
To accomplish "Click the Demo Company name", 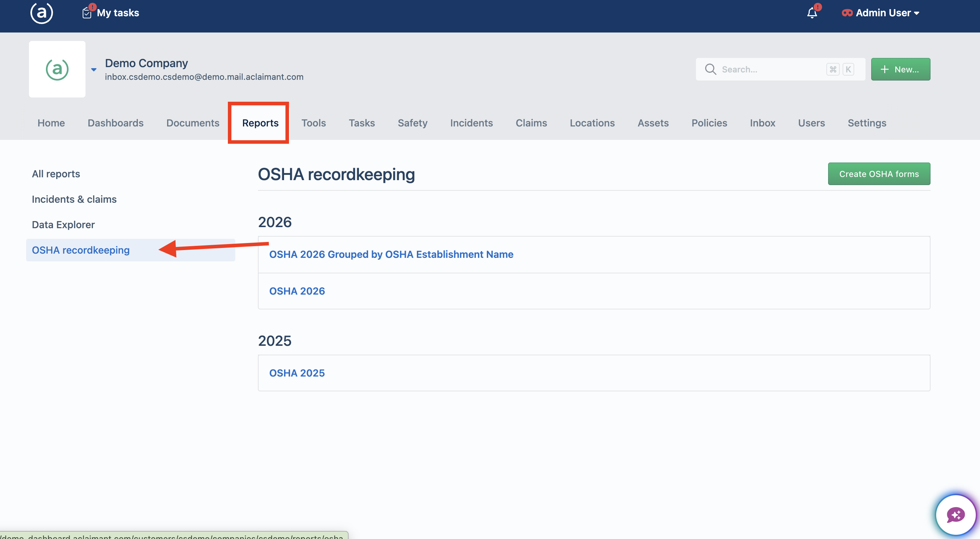I will tap(146, 63).
